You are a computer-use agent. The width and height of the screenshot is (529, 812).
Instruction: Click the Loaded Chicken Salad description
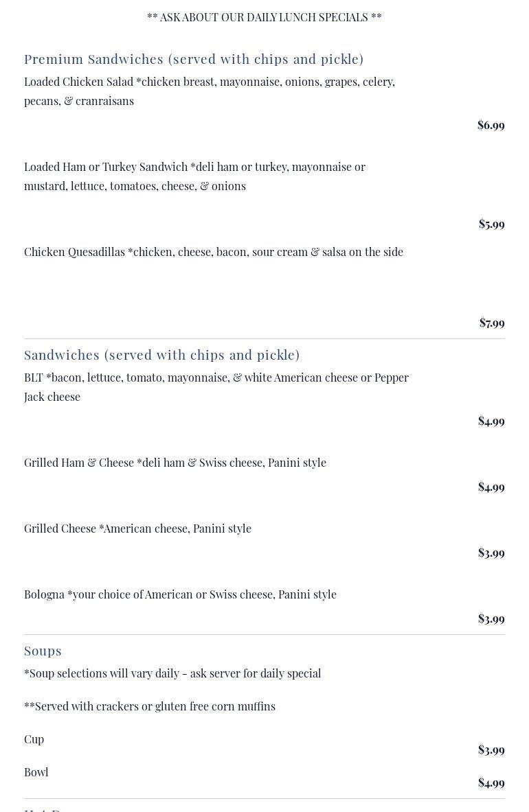(209, 91)
